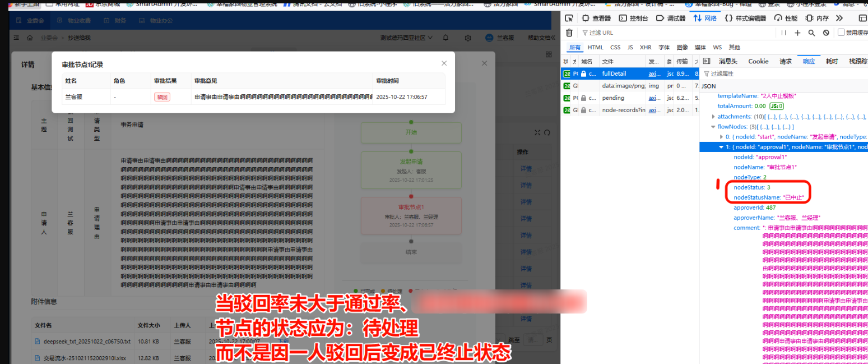The width and height of the screenshot is (868, 364).
Task: Click the 过滤 URL filter input field
Action: [602, 32]
